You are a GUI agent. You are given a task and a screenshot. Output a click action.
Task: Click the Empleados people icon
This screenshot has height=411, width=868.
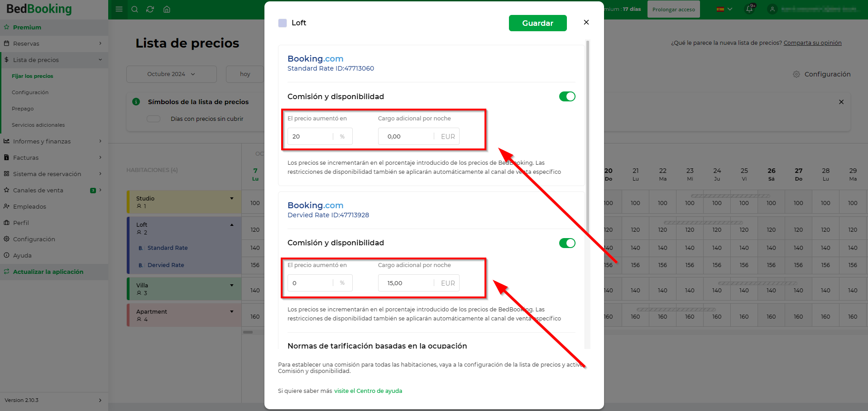tap(7, 206)
